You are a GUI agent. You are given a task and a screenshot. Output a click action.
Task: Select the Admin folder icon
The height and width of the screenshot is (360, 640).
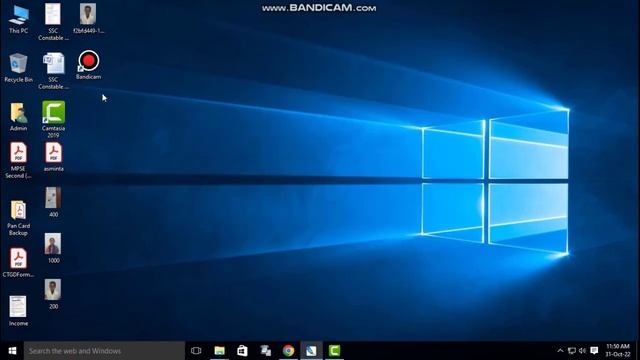click(18, 117)
